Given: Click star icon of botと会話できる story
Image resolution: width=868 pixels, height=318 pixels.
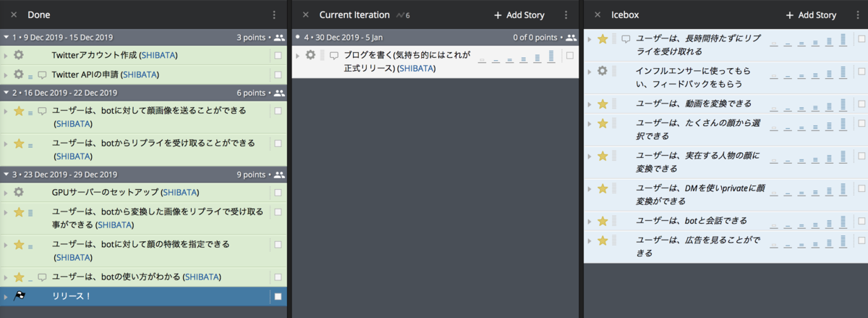Looking at the screenshot, I should [603, 221].
